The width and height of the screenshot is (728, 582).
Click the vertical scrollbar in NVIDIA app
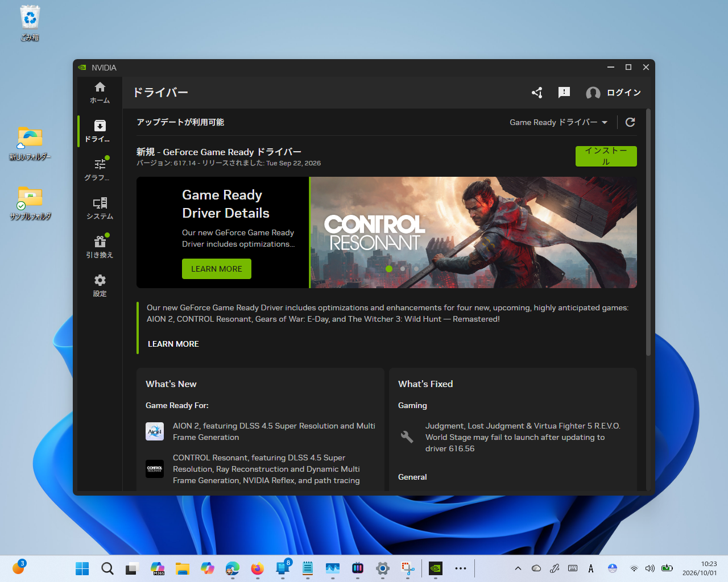648,233
